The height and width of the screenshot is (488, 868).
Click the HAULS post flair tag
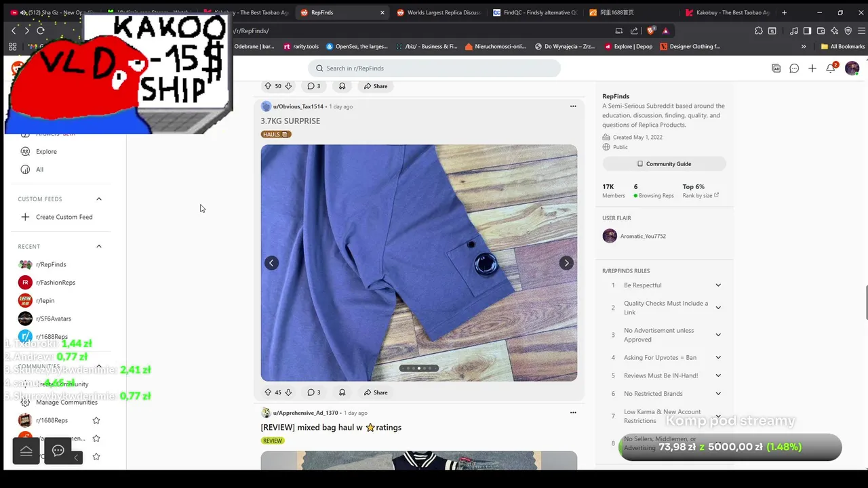tap(276, 134)
